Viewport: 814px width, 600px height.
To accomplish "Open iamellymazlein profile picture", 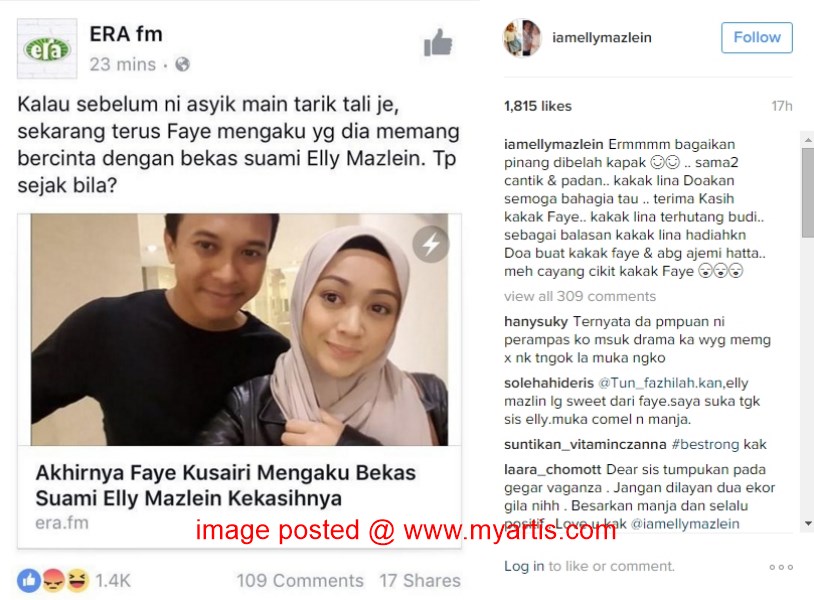I will tap(522, 38).
